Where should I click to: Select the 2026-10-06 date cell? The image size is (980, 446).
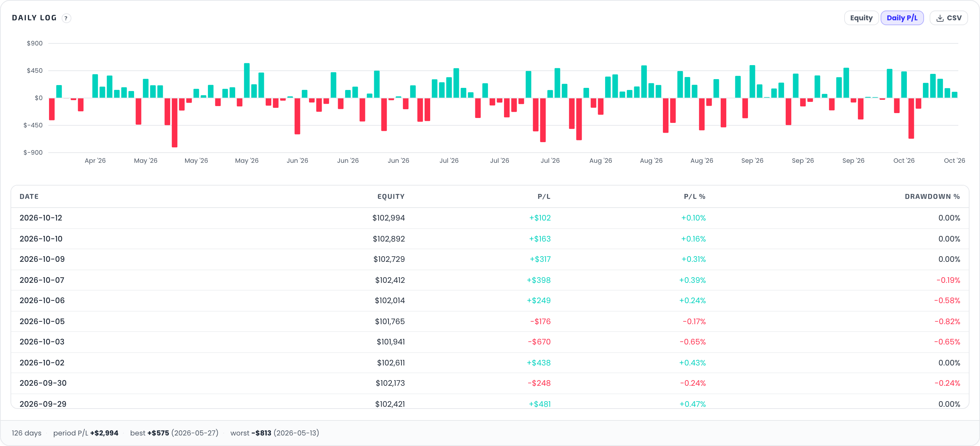click(42, 301)
